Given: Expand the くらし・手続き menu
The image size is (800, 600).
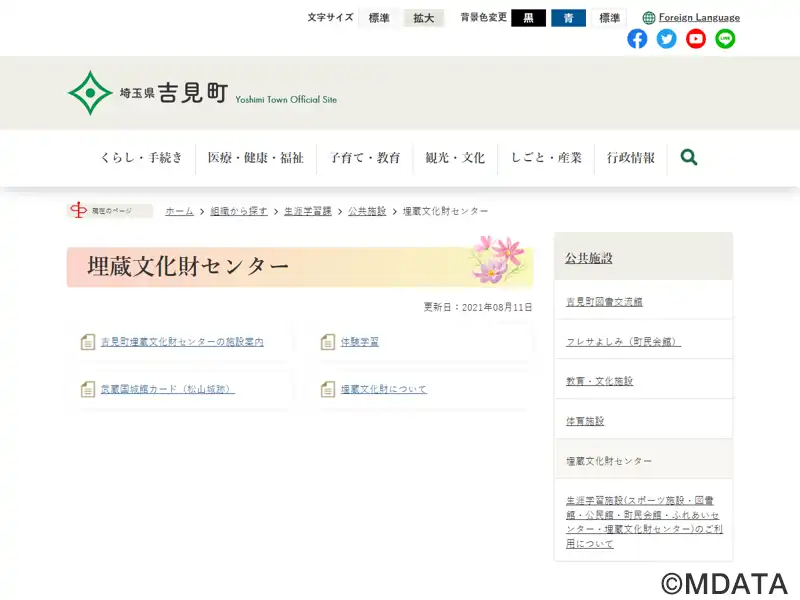Looking at the screenshot, I should (141, 158).
